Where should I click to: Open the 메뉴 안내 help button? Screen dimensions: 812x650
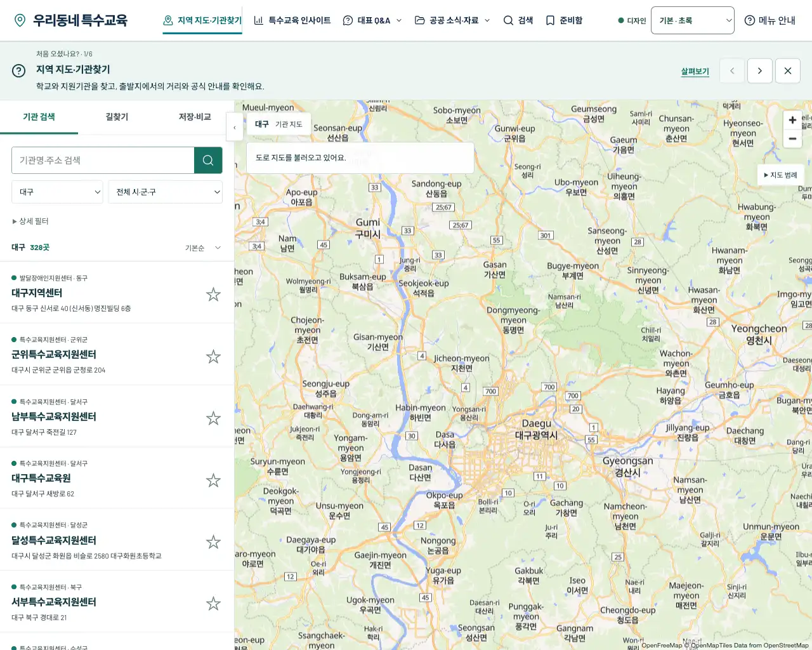[x=770, y=20]
